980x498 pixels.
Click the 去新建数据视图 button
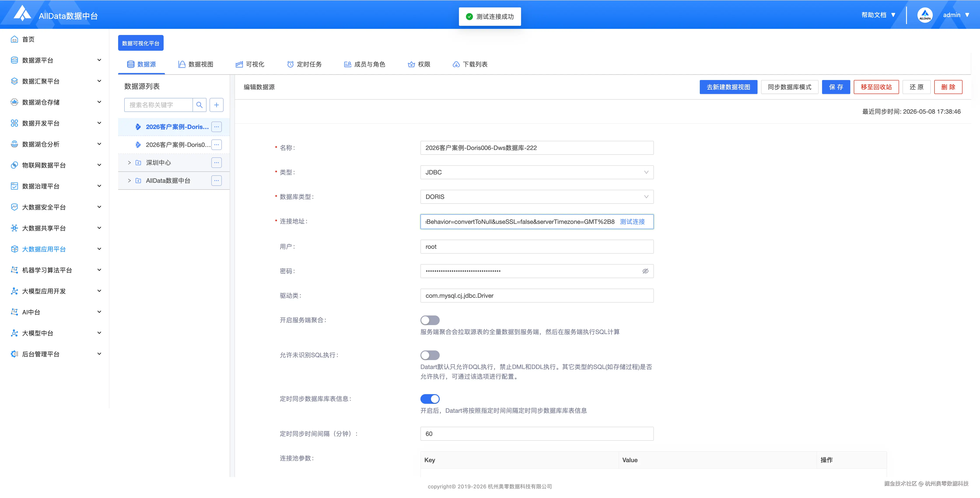(728, 87)
